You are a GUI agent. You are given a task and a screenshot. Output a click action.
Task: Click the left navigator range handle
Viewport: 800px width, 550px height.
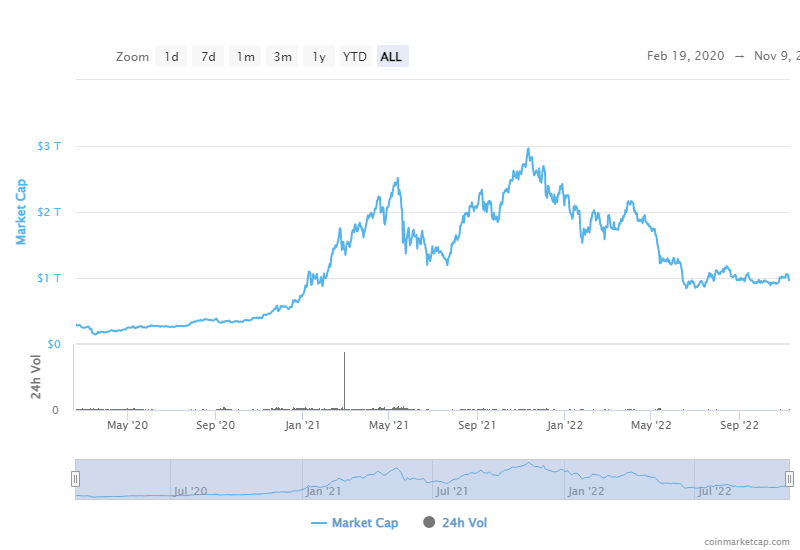[x=75, y=479]
